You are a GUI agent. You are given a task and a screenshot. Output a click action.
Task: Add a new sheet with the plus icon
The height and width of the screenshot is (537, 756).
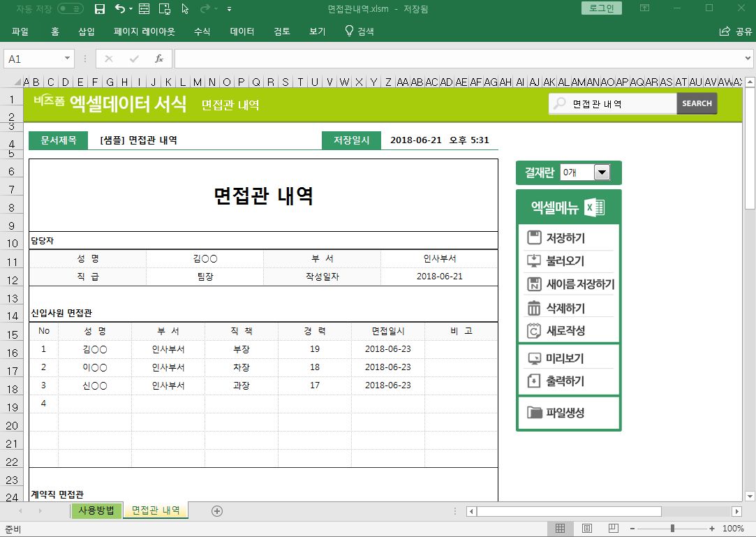click(217, 511)
